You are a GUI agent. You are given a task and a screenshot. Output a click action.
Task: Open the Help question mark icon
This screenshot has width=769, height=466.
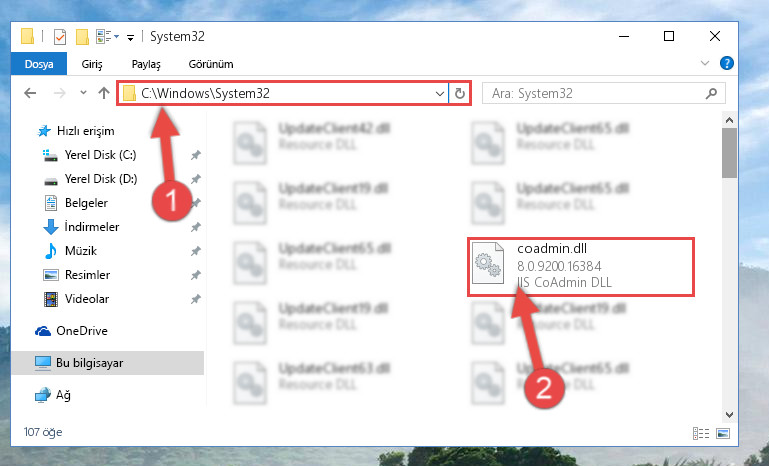726,63
